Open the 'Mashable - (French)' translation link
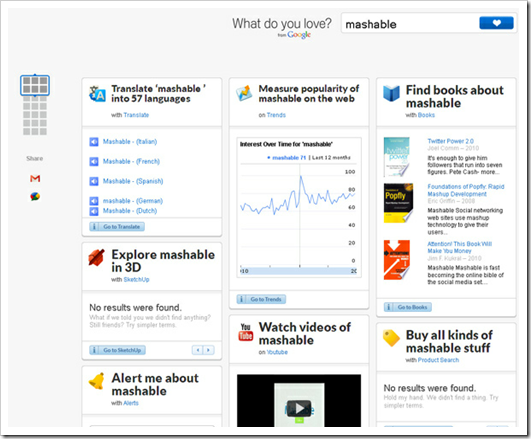This screenshot has height=439, width=531. (x=131, y=162)
